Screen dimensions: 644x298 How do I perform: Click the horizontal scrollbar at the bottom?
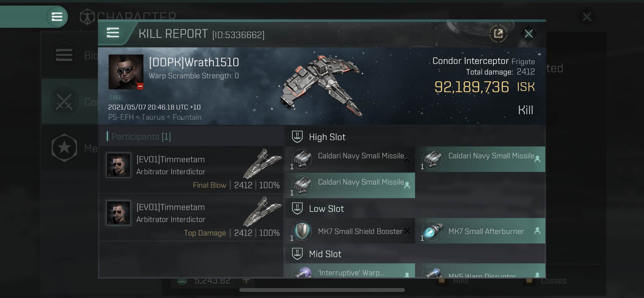322,290
